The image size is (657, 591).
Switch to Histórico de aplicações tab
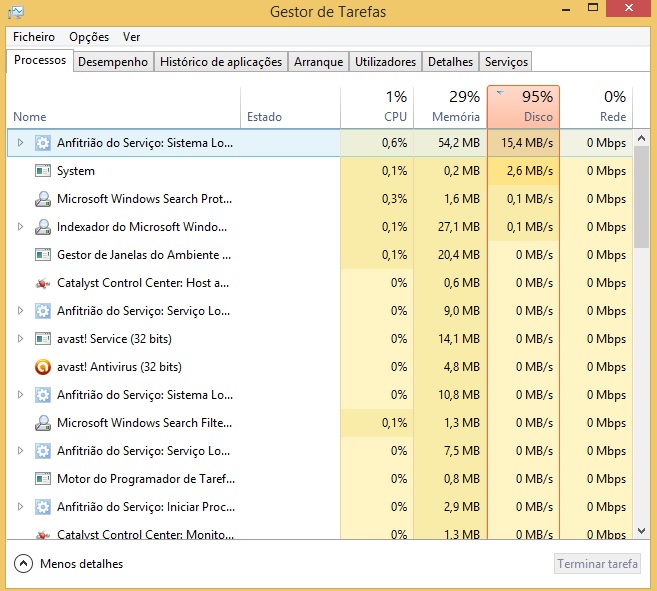point(221,62)
